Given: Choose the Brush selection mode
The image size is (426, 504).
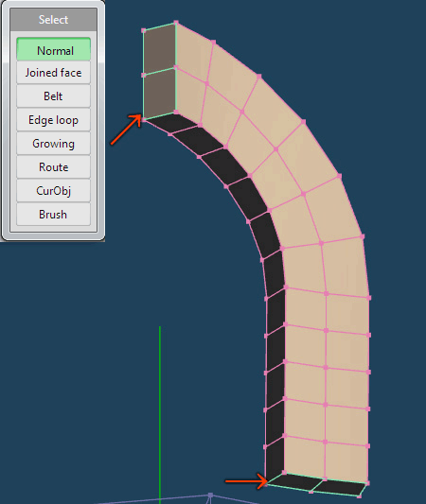Looking at the screenshot, I should click(x=53, y=215).
